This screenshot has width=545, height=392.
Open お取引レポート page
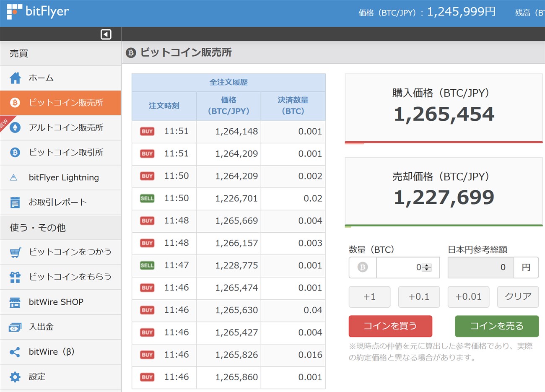click(60, 202)
